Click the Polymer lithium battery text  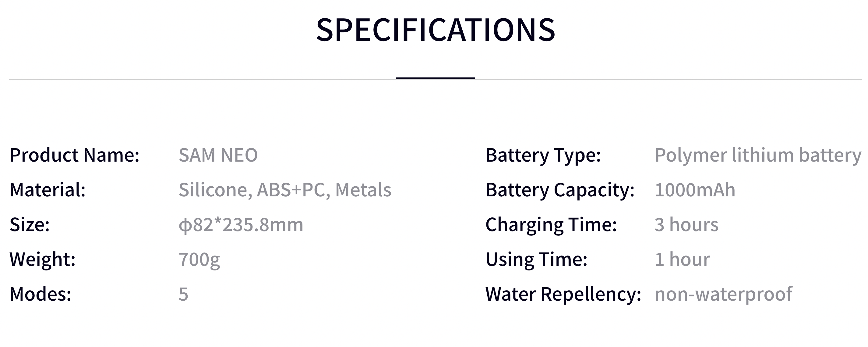758,155
